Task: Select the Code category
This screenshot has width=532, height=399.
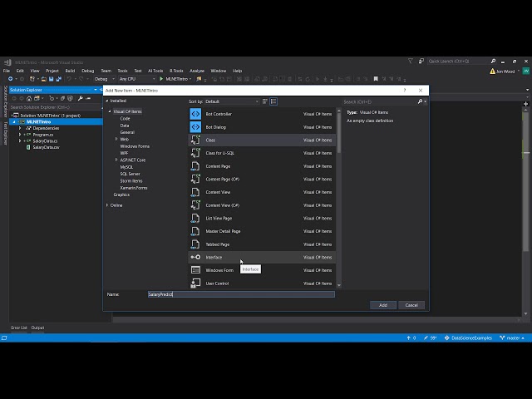Action: click(x=125, y=118)
